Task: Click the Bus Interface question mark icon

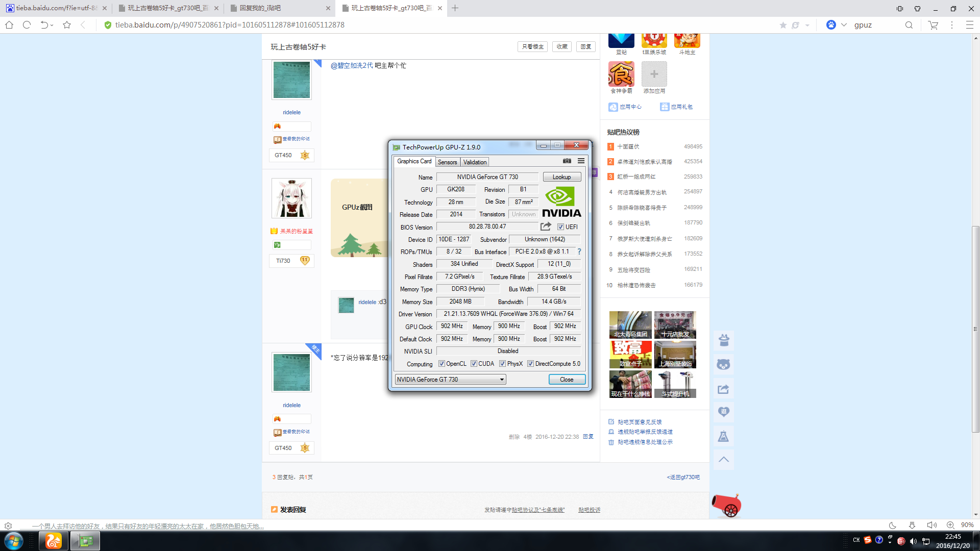Action: coord(579,252)
